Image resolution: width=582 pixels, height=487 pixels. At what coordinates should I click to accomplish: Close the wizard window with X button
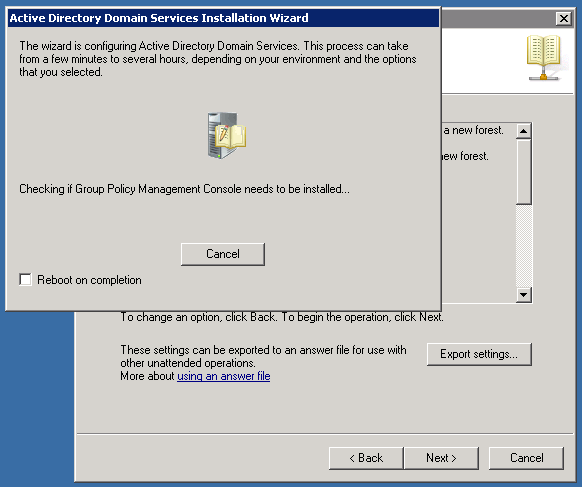click(563, 18)
